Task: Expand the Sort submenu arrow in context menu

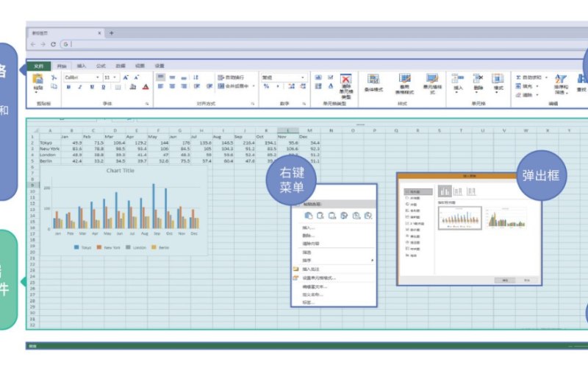Action: pyautogui.click(x=373, y=261)
